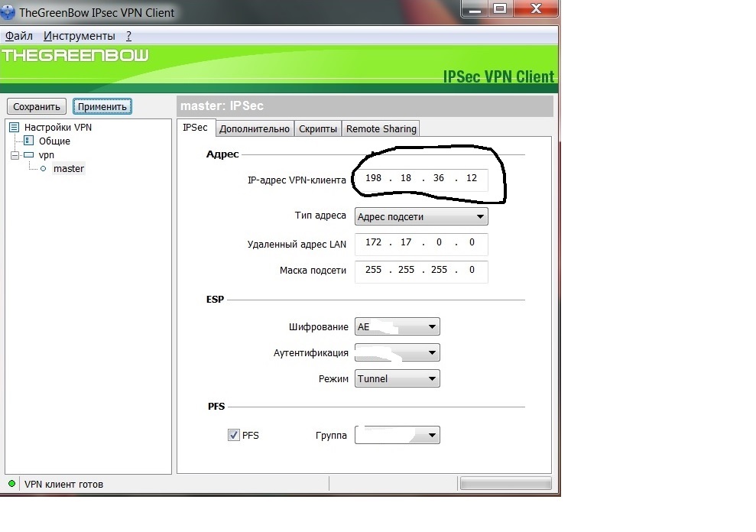Click the 'IP-адрес VPN-клиента' label
The width and height of the screenshot is (756, 532).
click(x=297, y=180)
